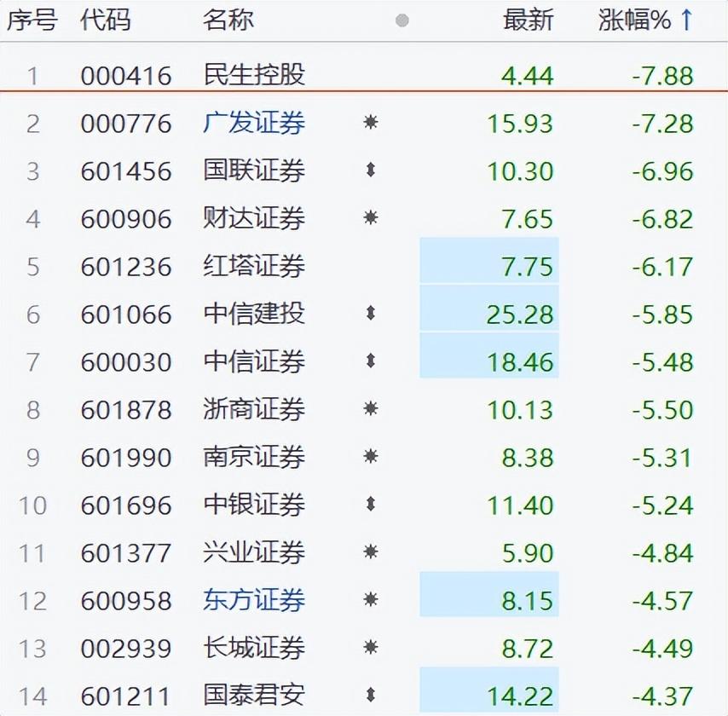The height and width of the screenshot is (716, 728).
Task: Click stock code 000776
Action: pos(126,124)
